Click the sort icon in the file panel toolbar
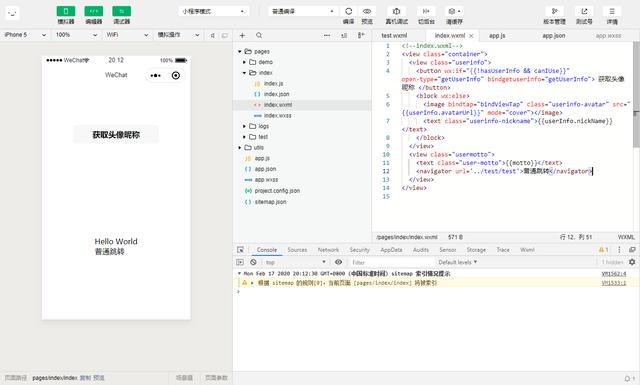This screenshot has width=640, height=385. (x=344, y=36)
